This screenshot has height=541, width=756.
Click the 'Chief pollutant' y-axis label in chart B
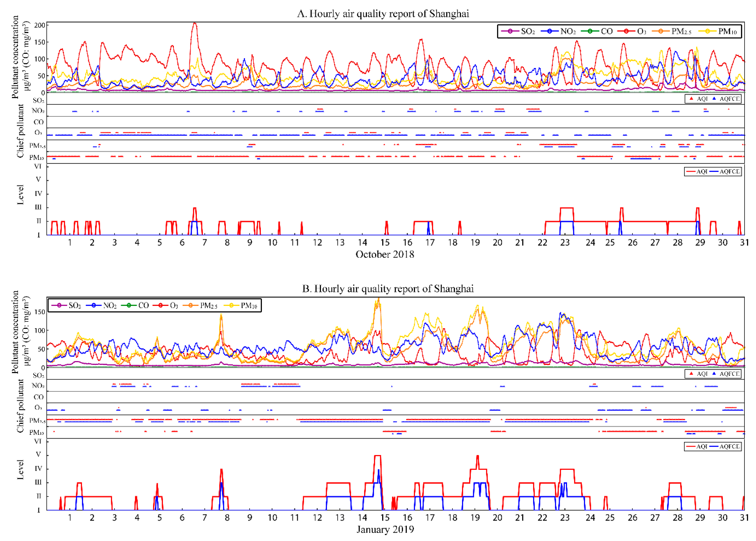[20, 406]
